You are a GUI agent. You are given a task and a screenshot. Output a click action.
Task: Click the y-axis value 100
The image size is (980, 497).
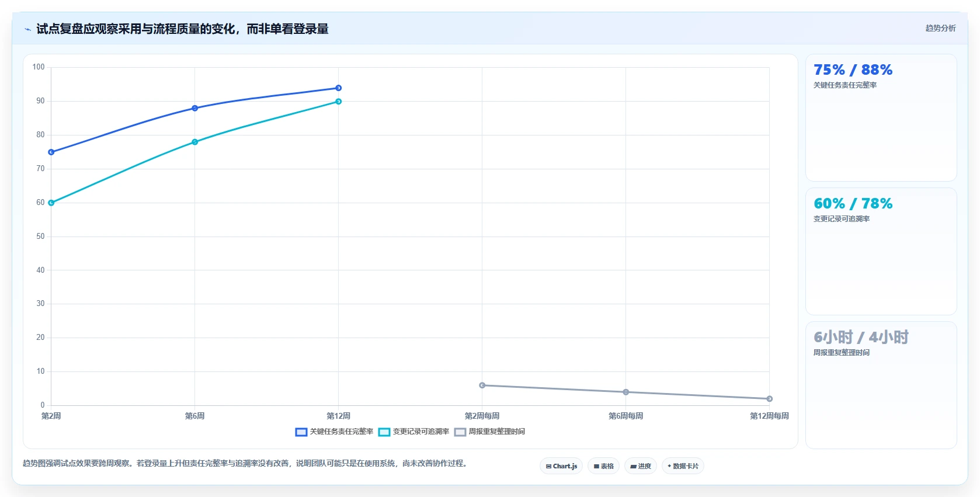click(39, 67)
